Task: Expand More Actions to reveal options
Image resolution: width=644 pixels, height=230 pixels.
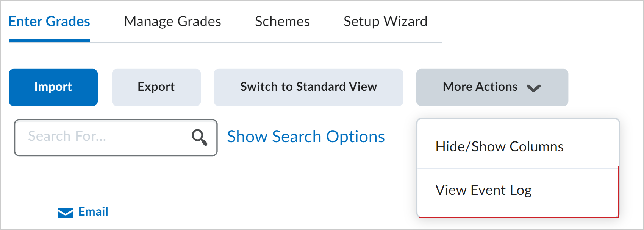Action: [479, 87]
